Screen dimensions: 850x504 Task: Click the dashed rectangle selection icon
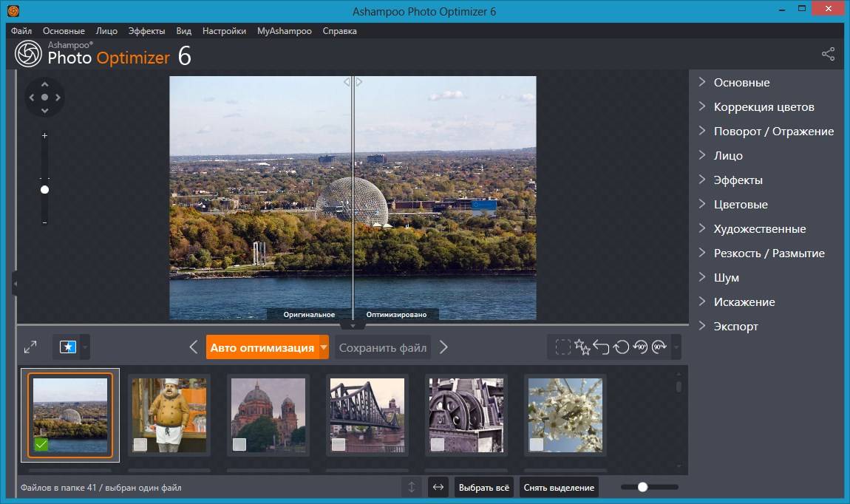pos(562,347)
